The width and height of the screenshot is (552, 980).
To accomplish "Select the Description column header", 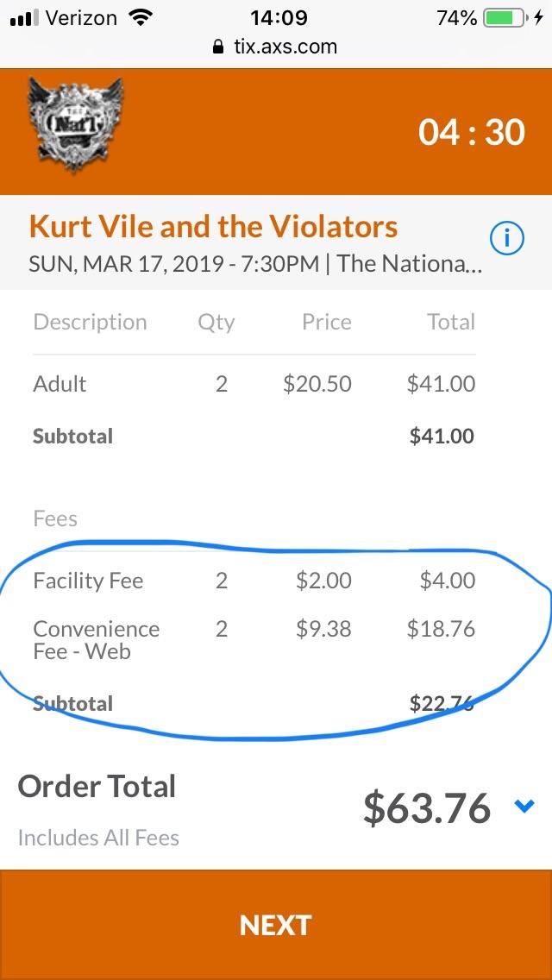I will [x=90, y=322].
